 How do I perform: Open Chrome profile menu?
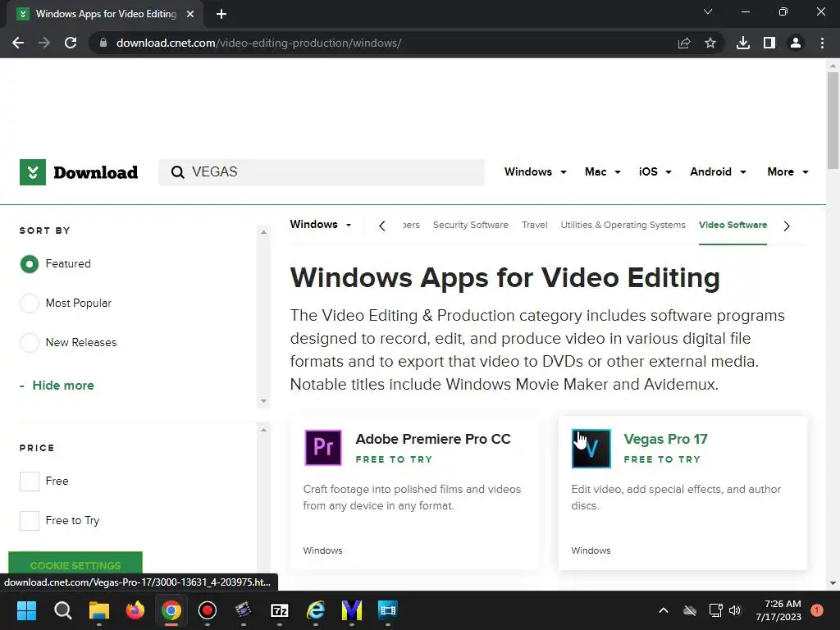pos(796,43)
